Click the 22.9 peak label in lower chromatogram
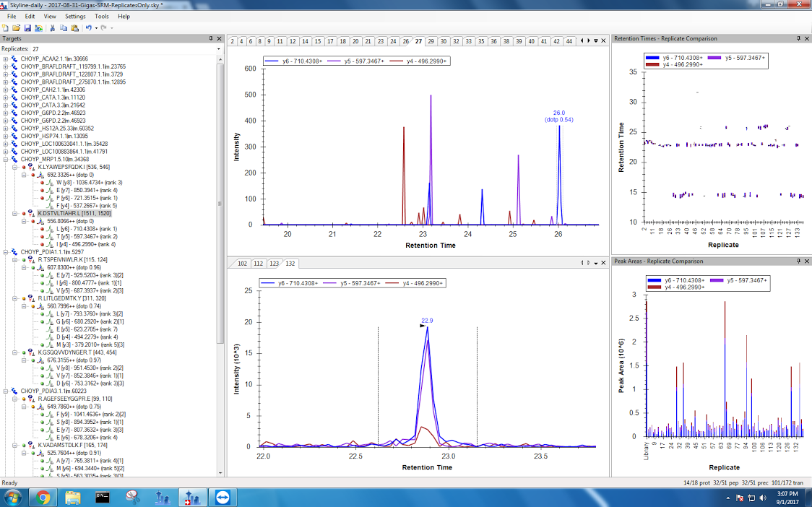Viewport: 812px width, 507px height. click(426, 320)
